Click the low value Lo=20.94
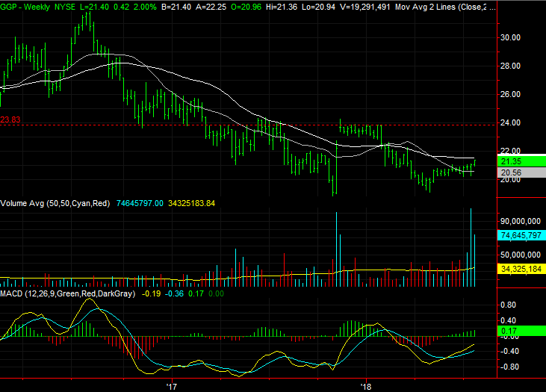The width and height of the screenshot is (546, 392). [319, 7]
